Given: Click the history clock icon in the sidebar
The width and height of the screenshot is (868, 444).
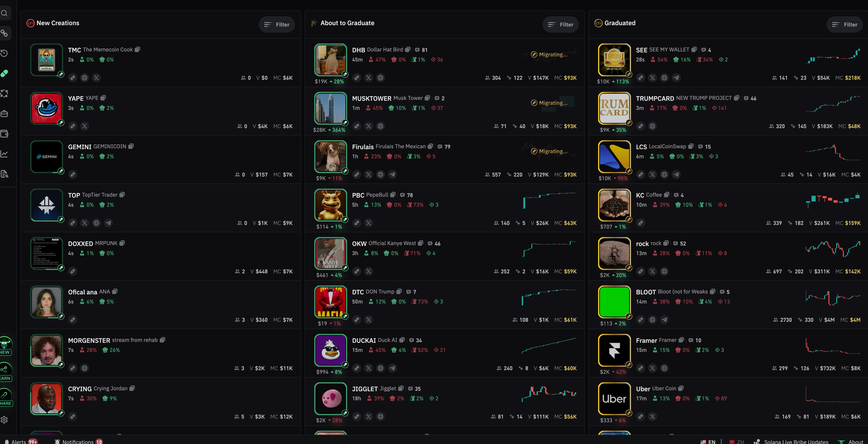Looking at the screenshot, I should pos(4,53).
